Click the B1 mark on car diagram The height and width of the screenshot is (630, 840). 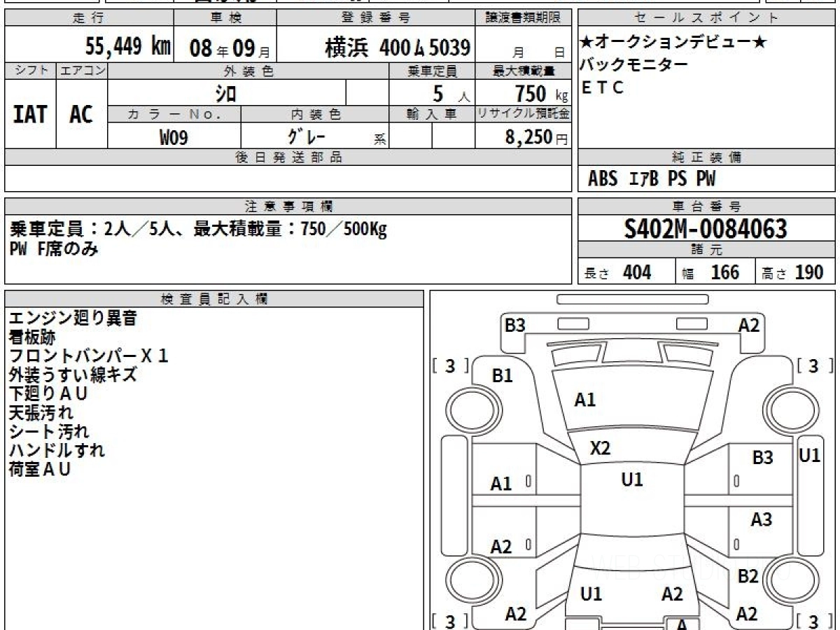503,376
